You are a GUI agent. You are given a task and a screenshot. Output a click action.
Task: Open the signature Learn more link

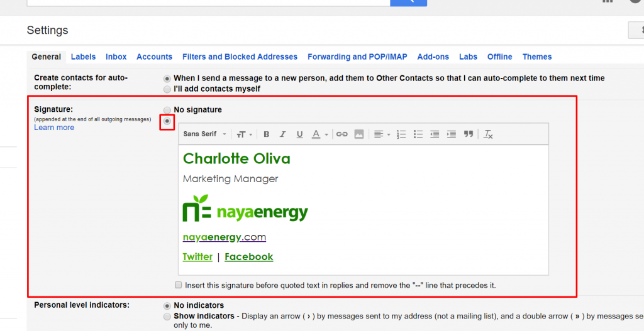pyautogui.click(x=54, y=128)
